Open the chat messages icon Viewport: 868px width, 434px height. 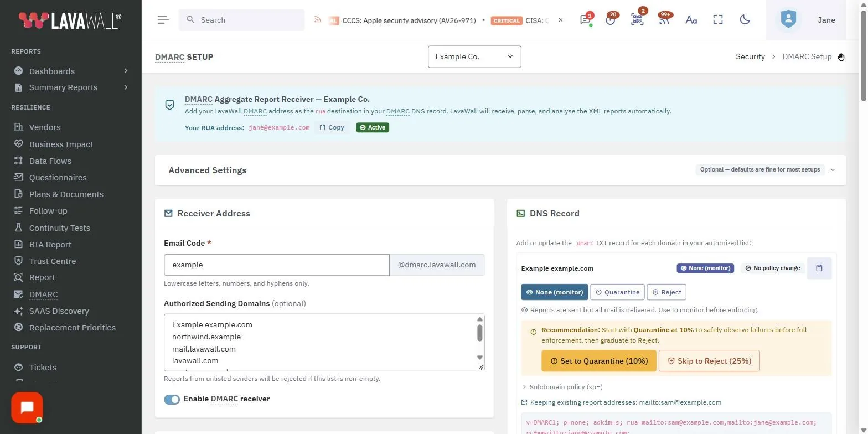pyautogui.click(x=585, y=20)
